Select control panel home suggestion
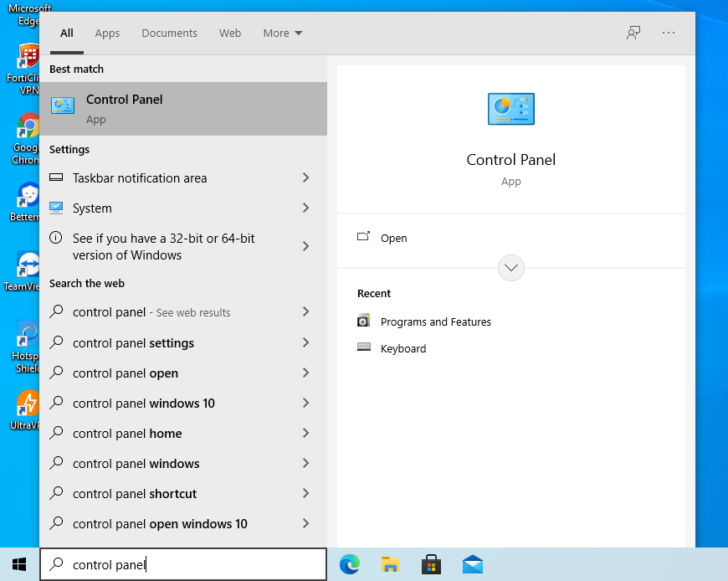728x581 pixels. 183,434
